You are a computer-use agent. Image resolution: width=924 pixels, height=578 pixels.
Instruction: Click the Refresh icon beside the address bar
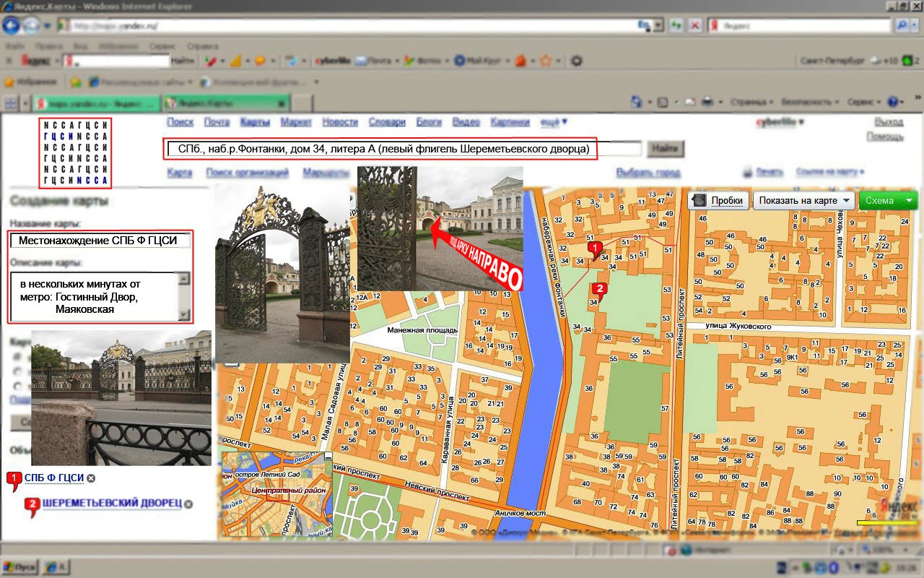676,25
